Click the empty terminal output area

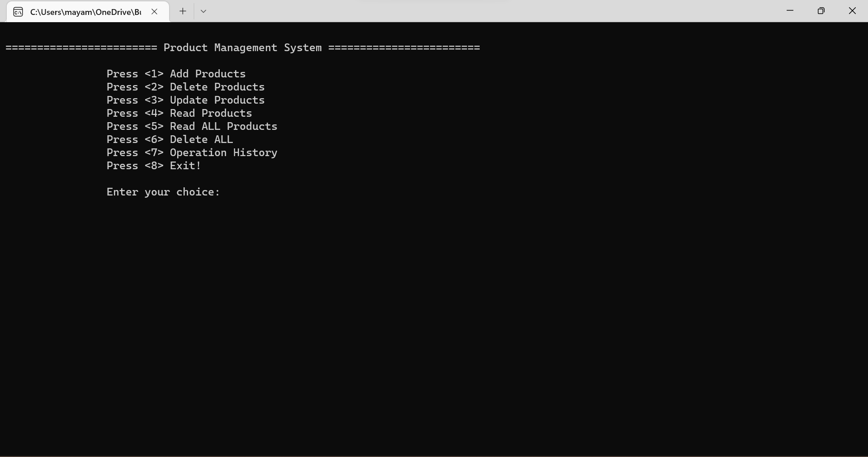(x=434, y=317)
